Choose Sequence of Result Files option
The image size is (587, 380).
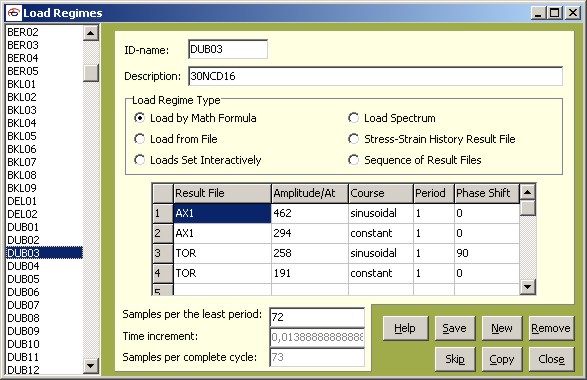point(414,160)
